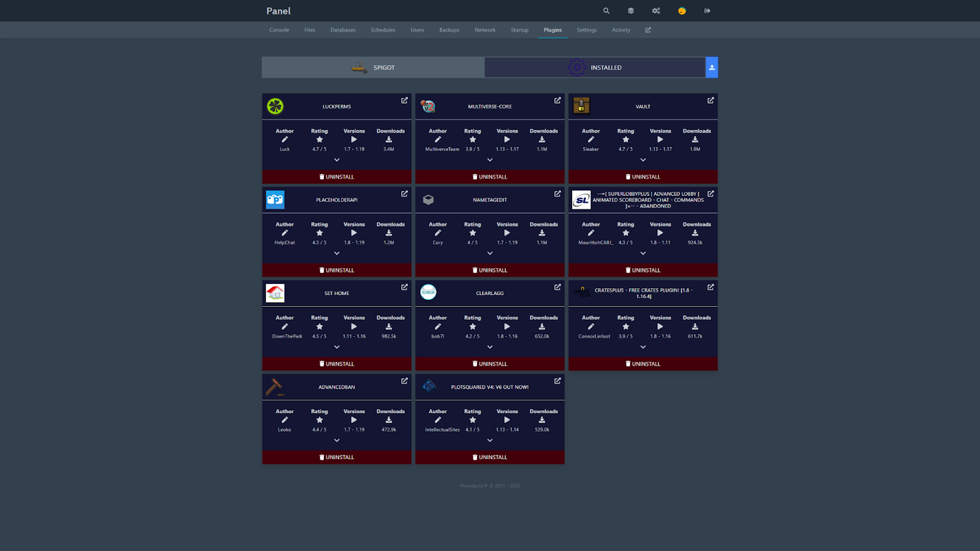
Task: Open the Databases tab
Action: click(343, 30)
